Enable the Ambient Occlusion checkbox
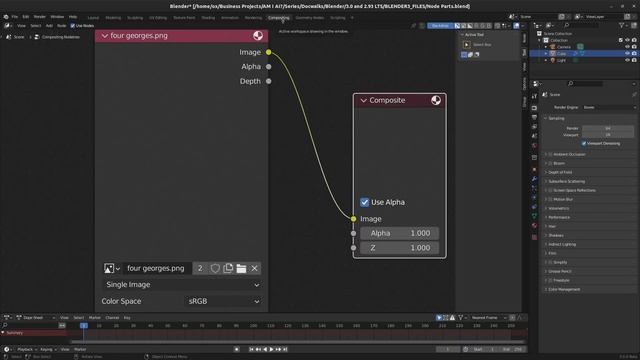 550,154
